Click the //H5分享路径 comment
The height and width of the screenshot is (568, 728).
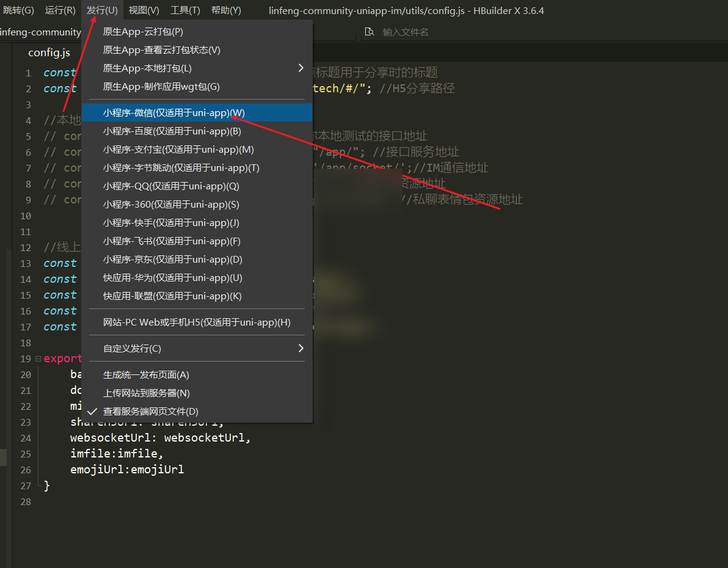click(417, 88)
